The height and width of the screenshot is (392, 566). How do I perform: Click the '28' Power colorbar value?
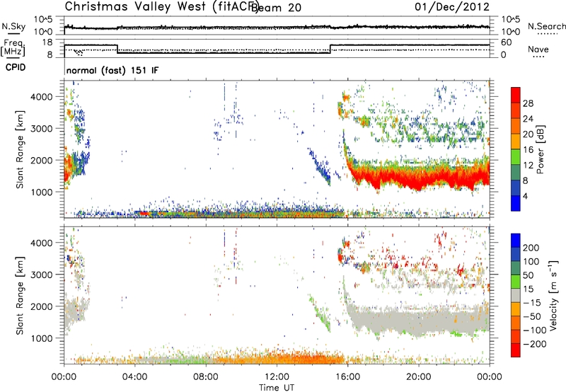(x=528, y=103)
